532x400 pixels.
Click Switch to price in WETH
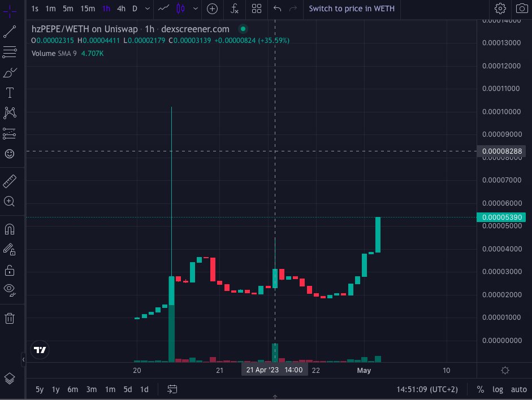click(x=352, y=9)
